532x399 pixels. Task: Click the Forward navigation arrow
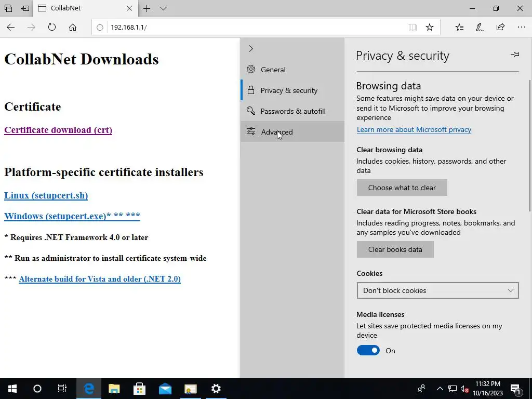(x=31, y=27)
